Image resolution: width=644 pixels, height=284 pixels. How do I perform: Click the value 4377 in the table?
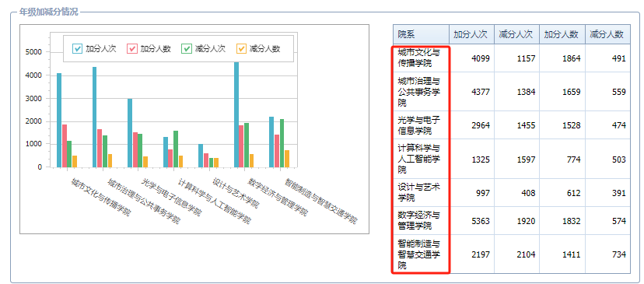tap(481, 92)
